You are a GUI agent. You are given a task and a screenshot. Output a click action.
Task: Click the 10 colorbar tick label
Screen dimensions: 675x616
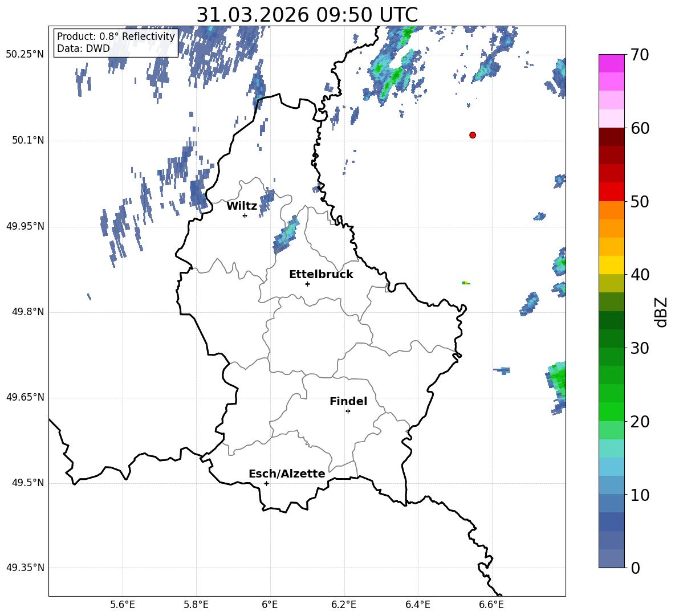[x=640, y=495]
